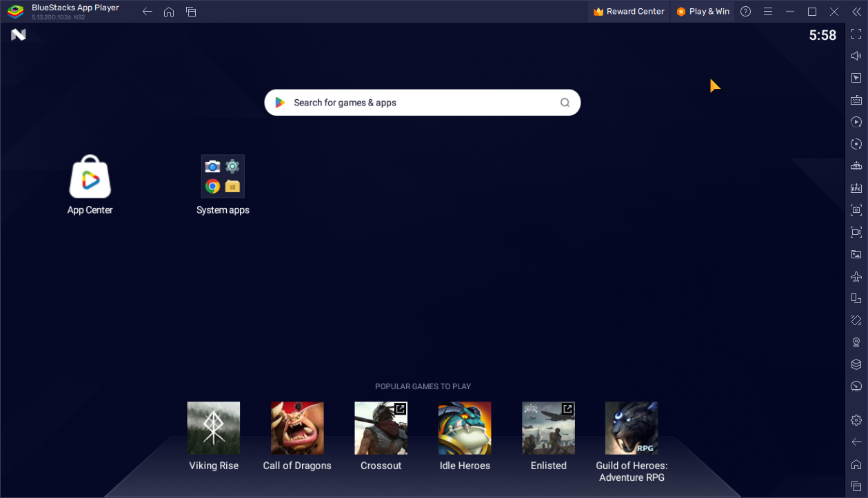The width and height of the screenshot is (868, 498).
Task: Click the POPULAR GAMES TO PLAY heading
Action: click(423, 386)
